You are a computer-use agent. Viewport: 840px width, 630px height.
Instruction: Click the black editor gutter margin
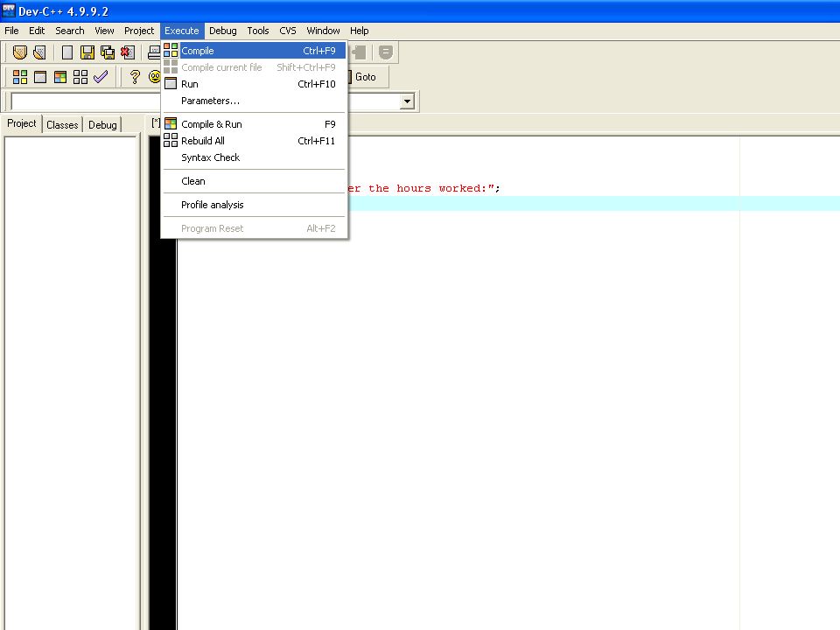tap(163, 434)
